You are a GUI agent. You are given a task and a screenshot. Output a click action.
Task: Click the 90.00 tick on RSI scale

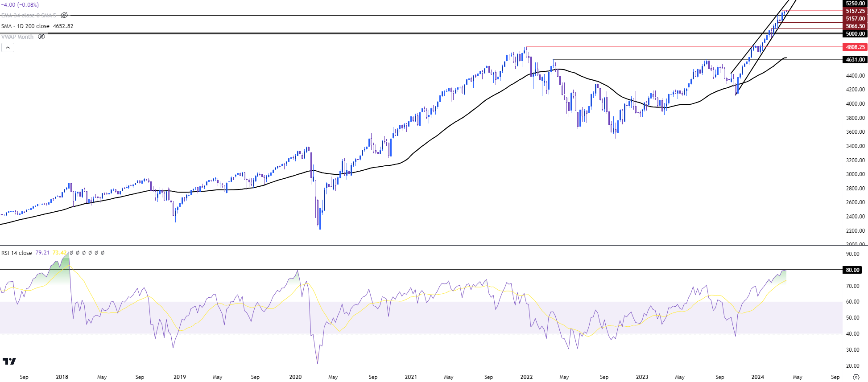(852, 254)
